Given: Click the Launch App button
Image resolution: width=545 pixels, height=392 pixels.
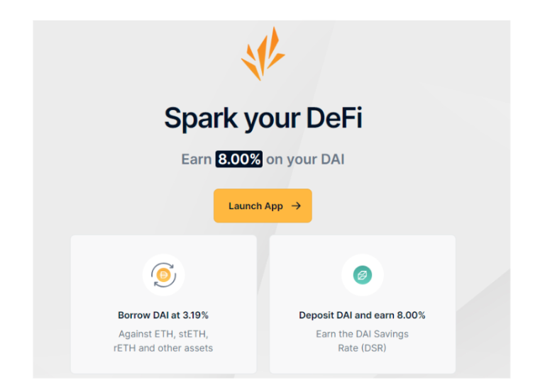Looking at the screenshot, I should coord(263,206).
